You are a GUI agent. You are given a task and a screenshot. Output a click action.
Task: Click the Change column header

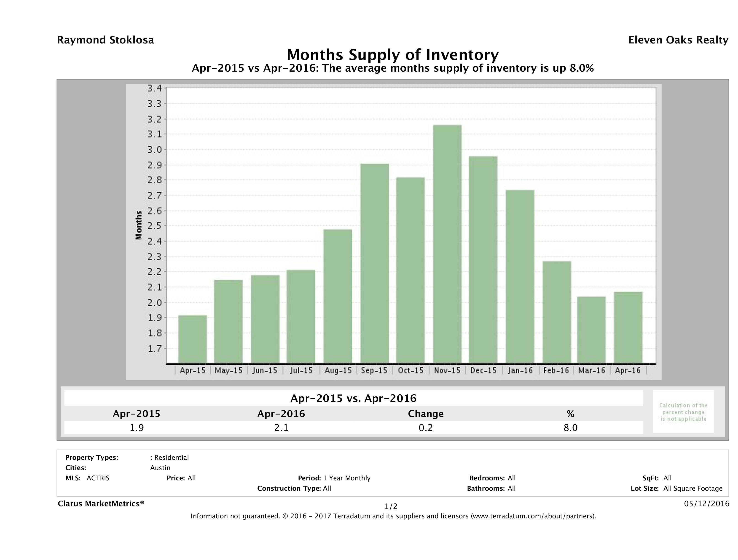point(425,414)
